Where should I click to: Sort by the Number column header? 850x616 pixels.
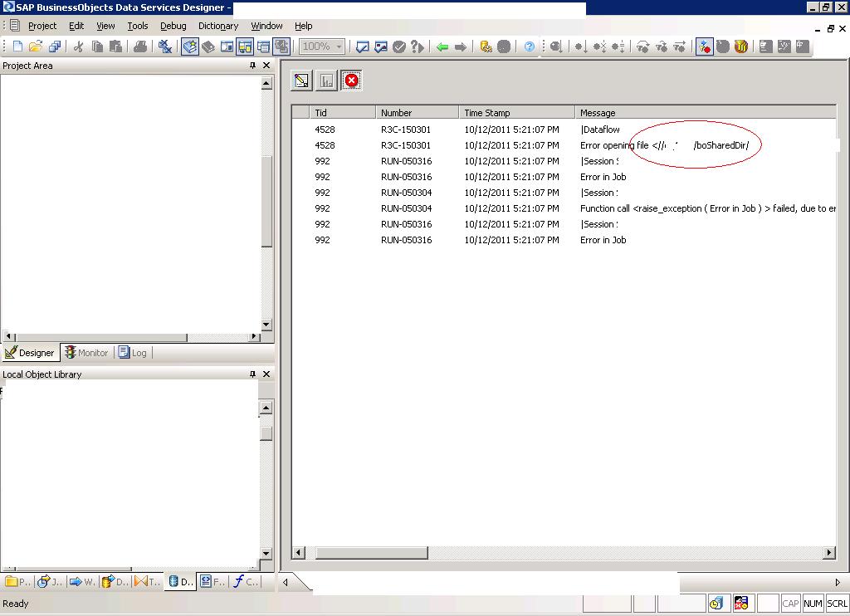(x=418, y=113)
